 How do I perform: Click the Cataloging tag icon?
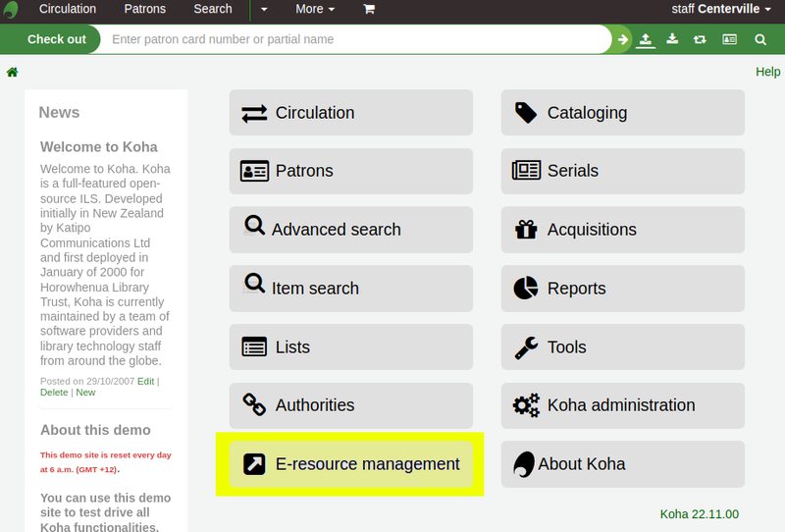pos(526,113)
